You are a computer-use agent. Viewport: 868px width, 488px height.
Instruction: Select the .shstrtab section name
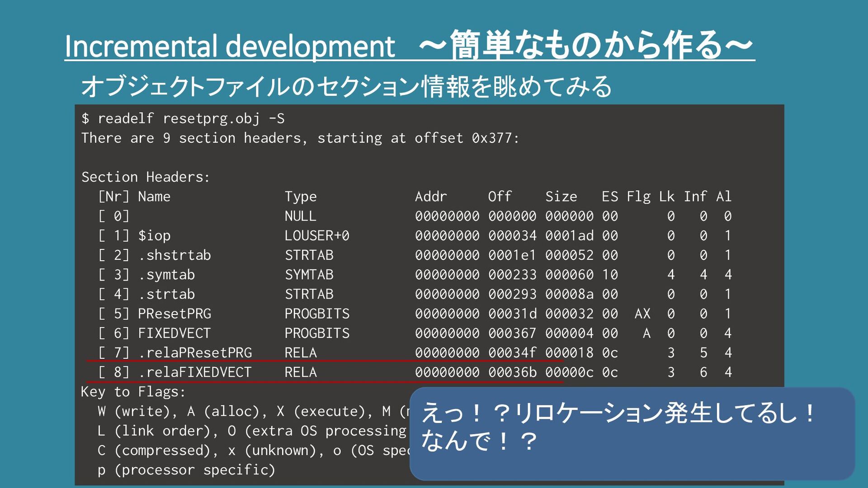(175, 255)
